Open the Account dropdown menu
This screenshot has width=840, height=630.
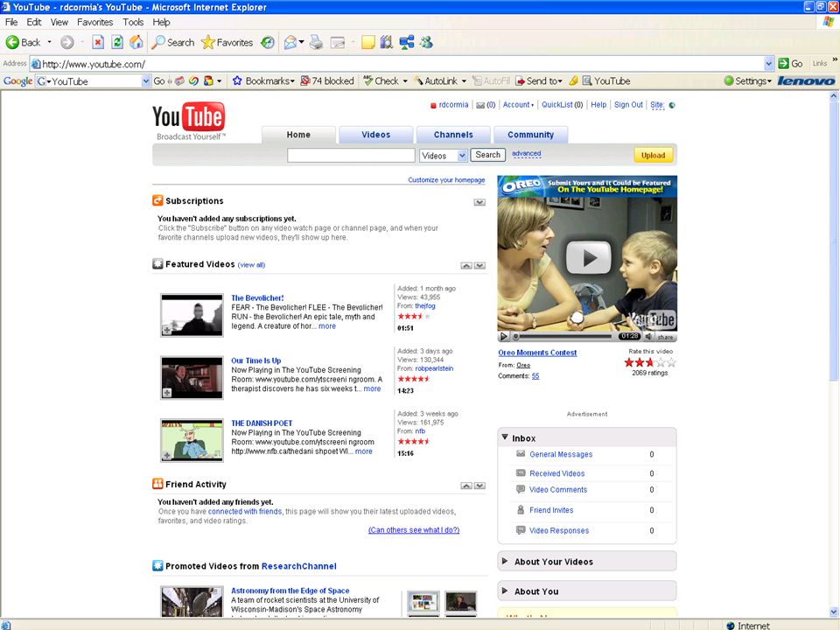518,105
